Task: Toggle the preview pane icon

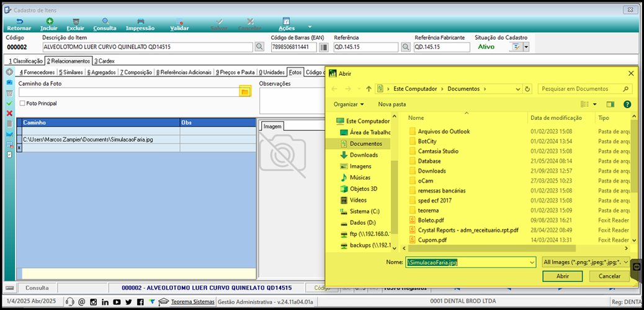Action: pyautogui.click(x=609, y=104)
